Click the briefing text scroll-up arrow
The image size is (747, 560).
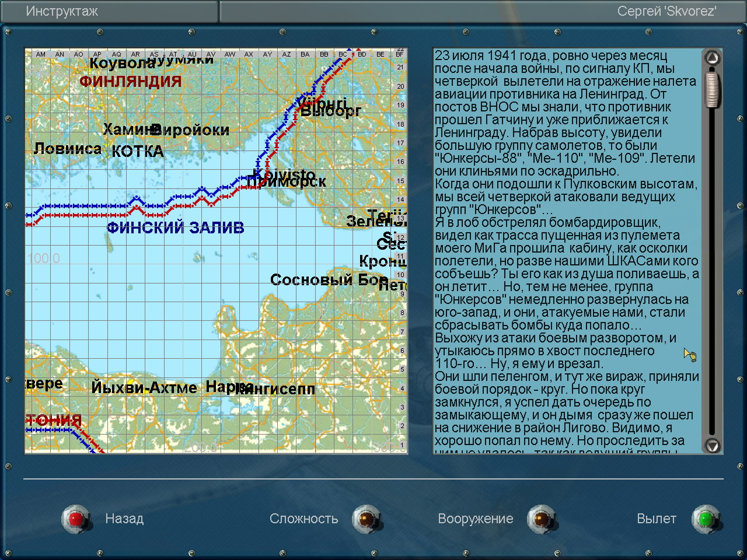(x=712, y=58)
